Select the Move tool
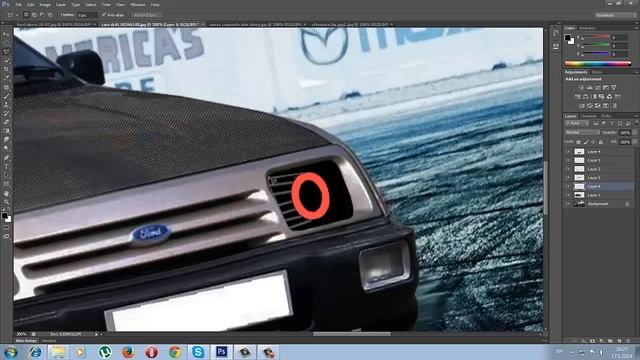640x360 pixels. tap(6, 34)
